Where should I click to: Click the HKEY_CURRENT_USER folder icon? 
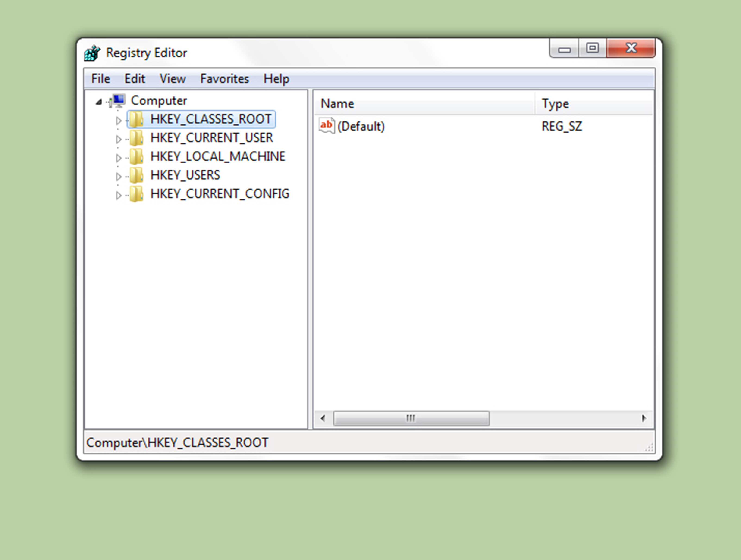(x=136, y=138)
